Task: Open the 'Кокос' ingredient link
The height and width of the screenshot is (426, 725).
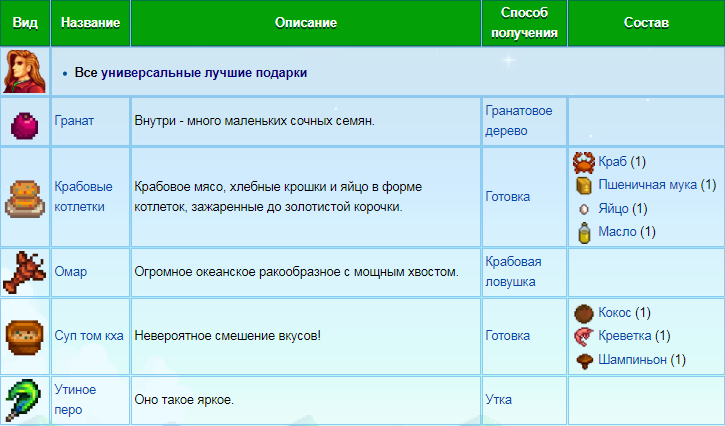Action: pos(614,313)
